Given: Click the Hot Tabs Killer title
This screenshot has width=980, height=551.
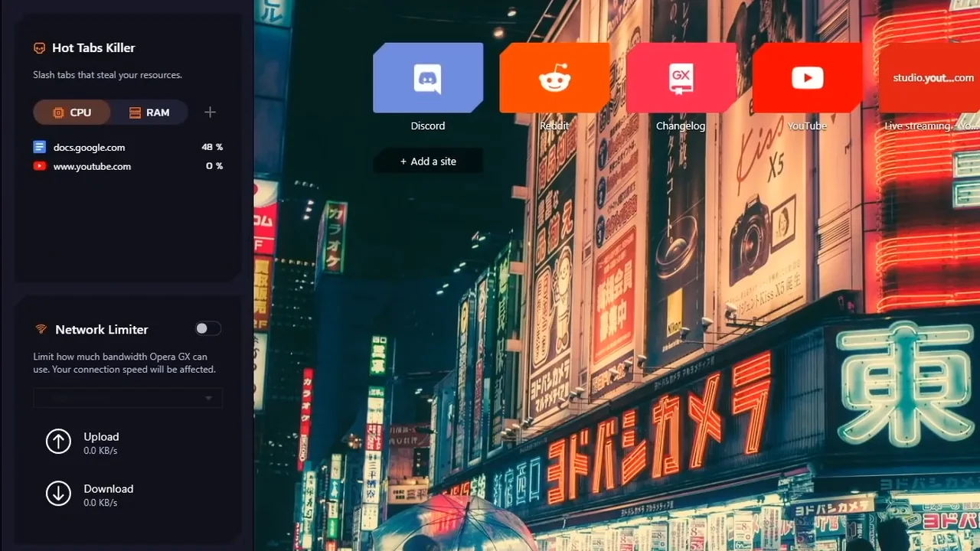Looking at the screenshot, I should (93, 47).
